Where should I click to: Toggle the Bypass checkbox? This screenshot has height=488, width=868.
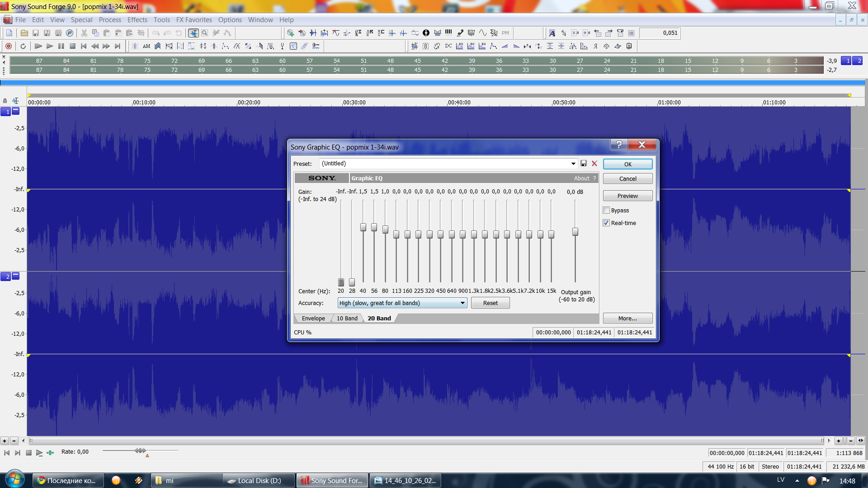click(606, 210)
